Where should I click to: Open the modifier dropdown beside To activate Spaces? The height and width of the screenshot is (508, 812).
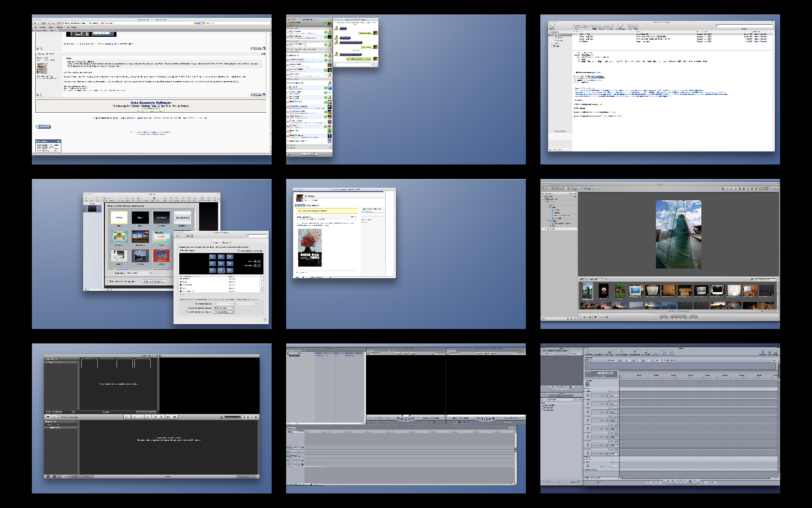246,304
